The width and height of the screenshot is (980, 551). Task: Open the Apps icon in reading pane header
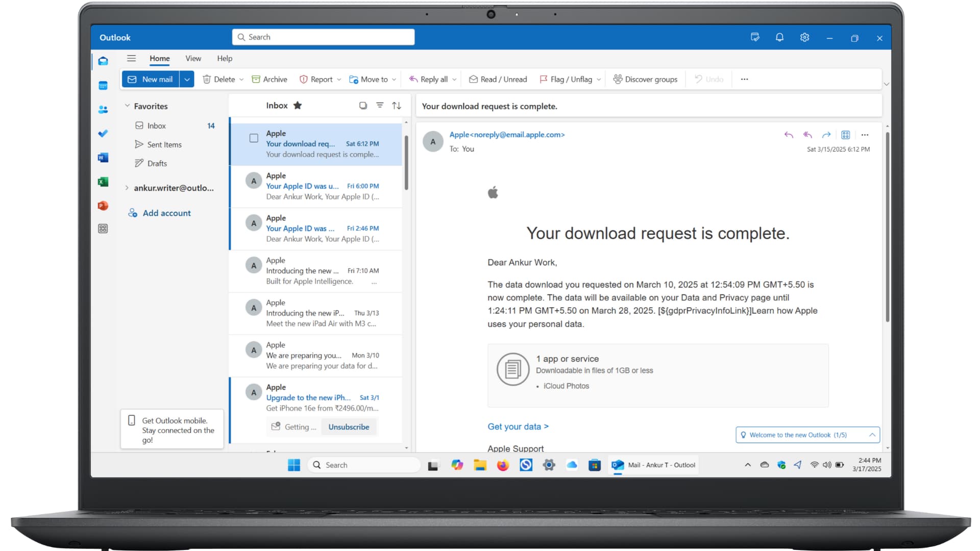point(846,135)
